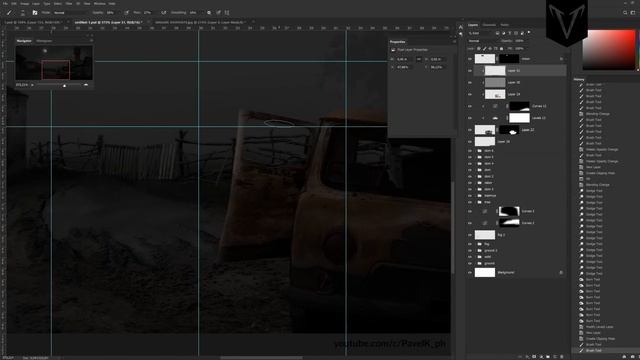Select the Layer 22 mask thumbnail
Viewport: 640px width, 360px height.
click(x=509, y=130)
